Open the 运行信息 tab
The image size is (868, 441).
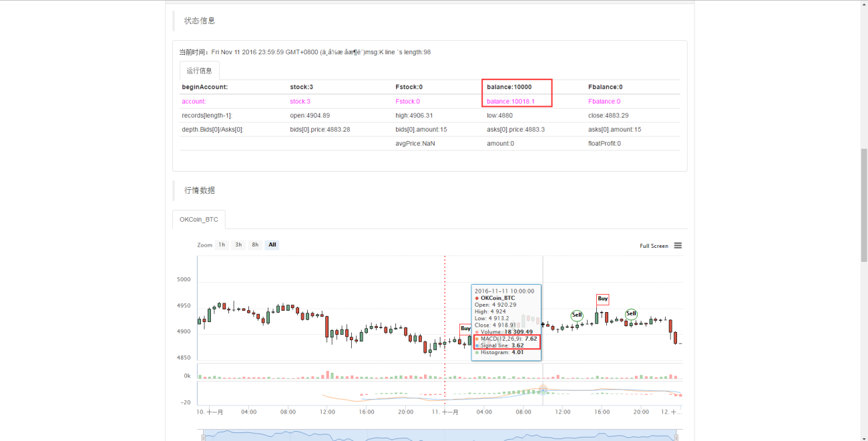coord(200,70)
